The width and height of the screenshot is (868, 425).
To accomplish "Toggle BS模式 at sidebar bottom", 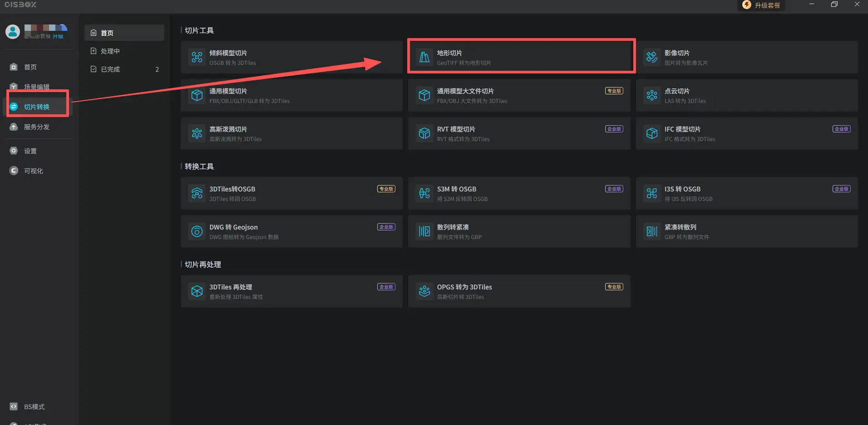I will tap(34, 407).
